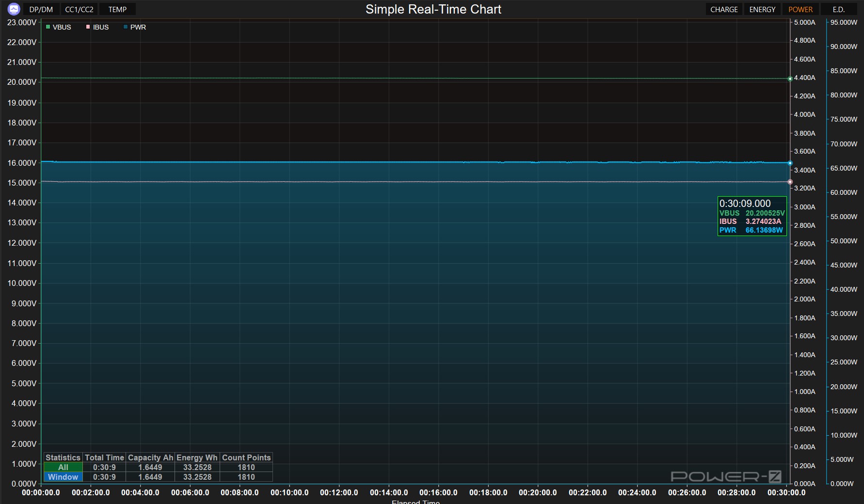Switch to the ENERGY view
864x504 pixels.
[x=762, y=9]
